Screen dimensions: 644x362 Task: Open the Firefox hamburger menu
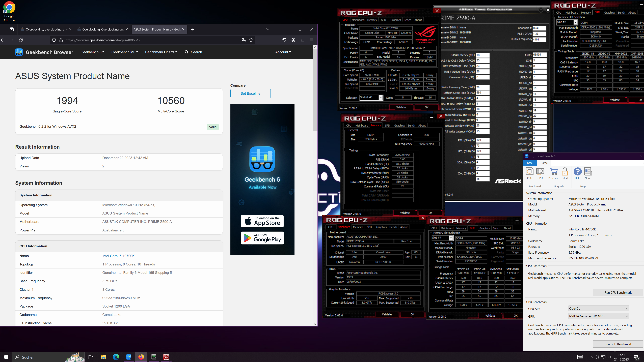point(311,40)
